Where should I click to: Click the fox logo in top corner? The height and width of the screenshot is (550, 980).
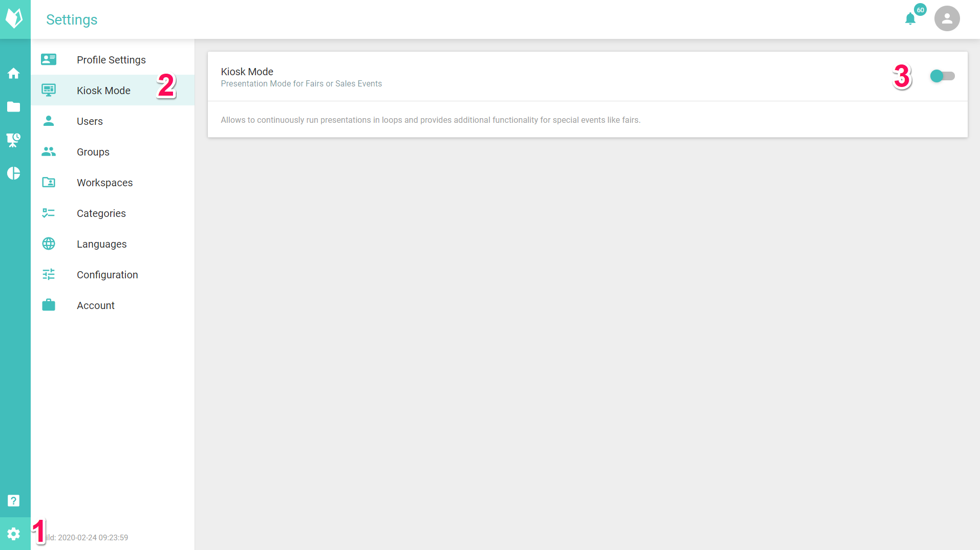pyautogui.click(x=14, y=19)
